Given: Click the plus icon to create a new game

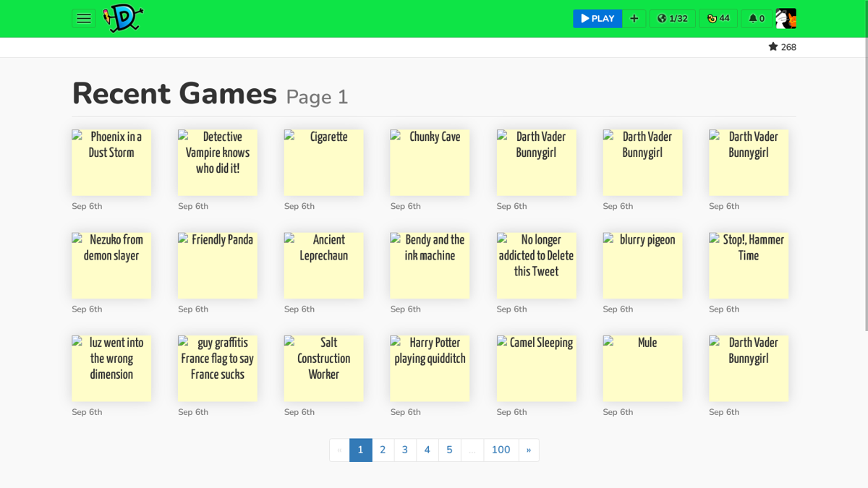Looking at the screenshot, I should tap(634, 18).
